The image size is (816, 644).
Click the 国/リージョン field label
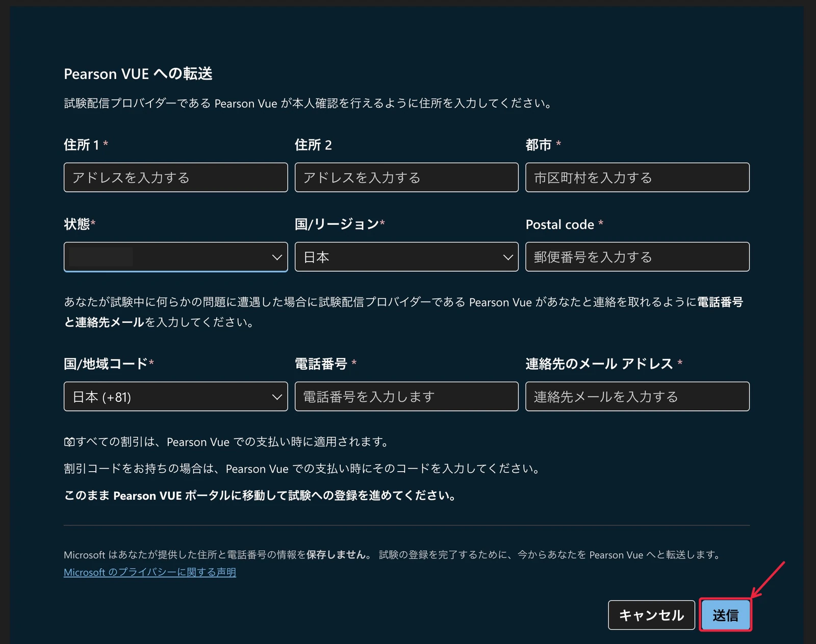[x=337, y=224]
